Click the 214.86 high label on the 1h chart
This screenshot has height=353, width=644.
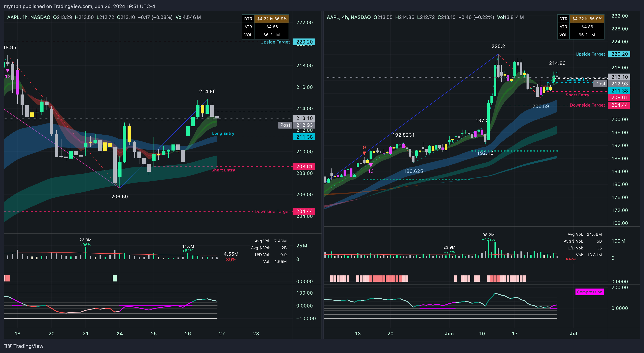[207, 91]
